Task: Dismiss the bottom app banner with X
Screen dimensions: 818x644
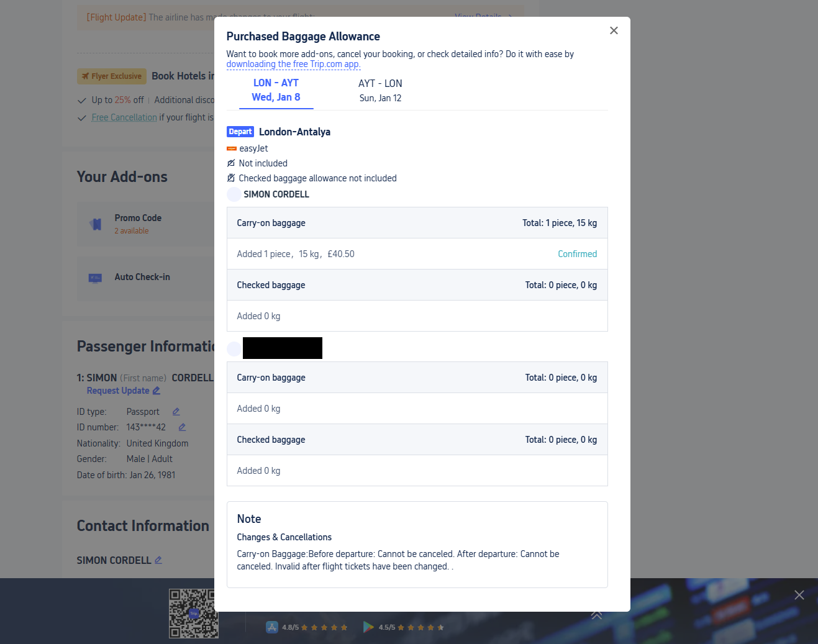Action: click(799, 595)
